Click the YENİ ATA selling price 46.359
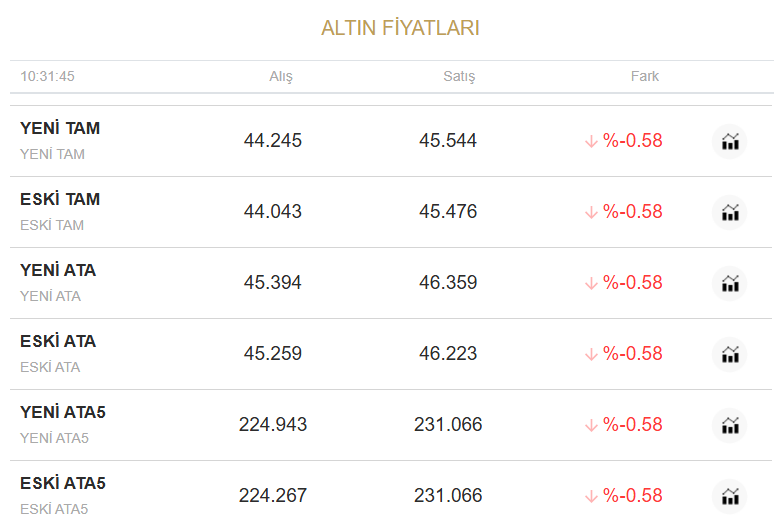The height and width of the screenshot is (528, 774). click(448, 283)
